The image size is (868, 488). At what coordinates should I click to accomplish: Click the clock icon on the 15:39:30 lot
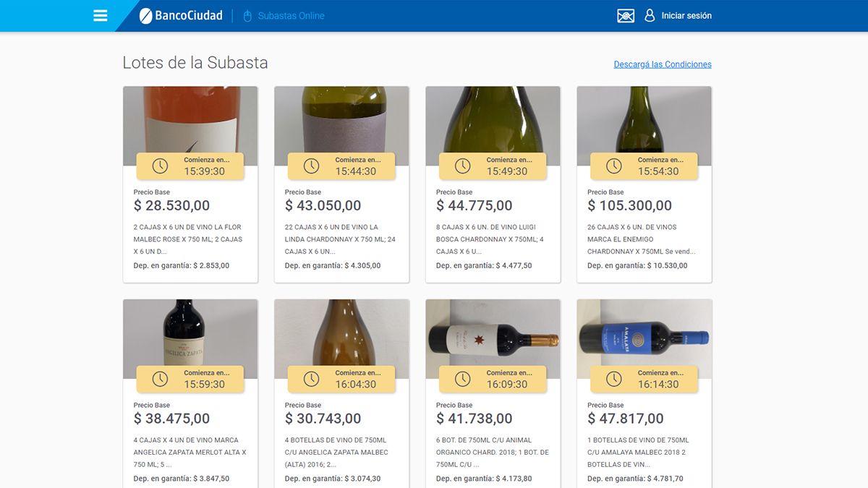point(160,165)
